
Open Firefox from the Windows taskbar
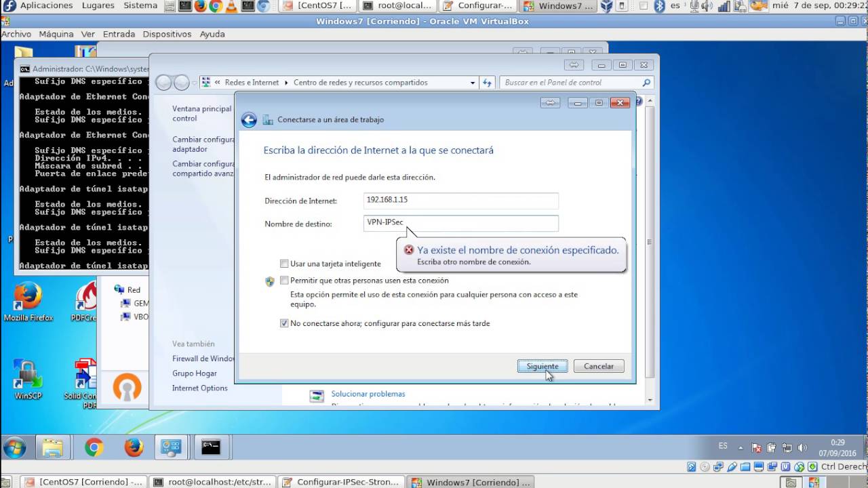[134, 447]
